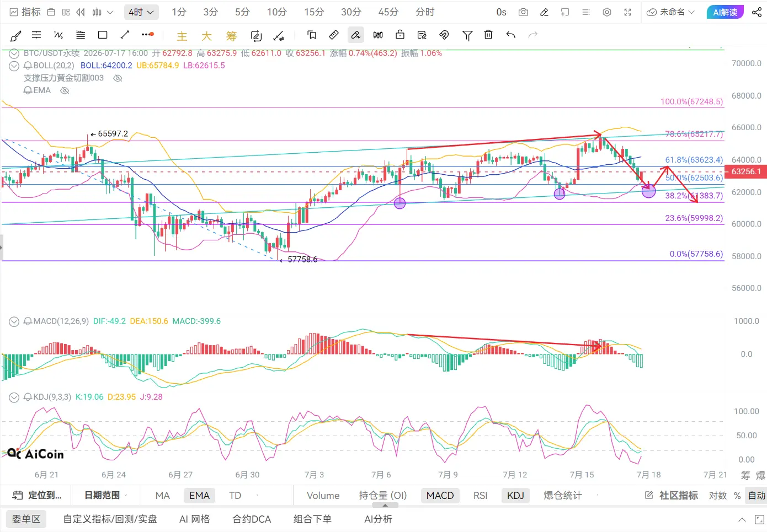
Task: Open the screenshot camera icon
Action: coord(524,12)
